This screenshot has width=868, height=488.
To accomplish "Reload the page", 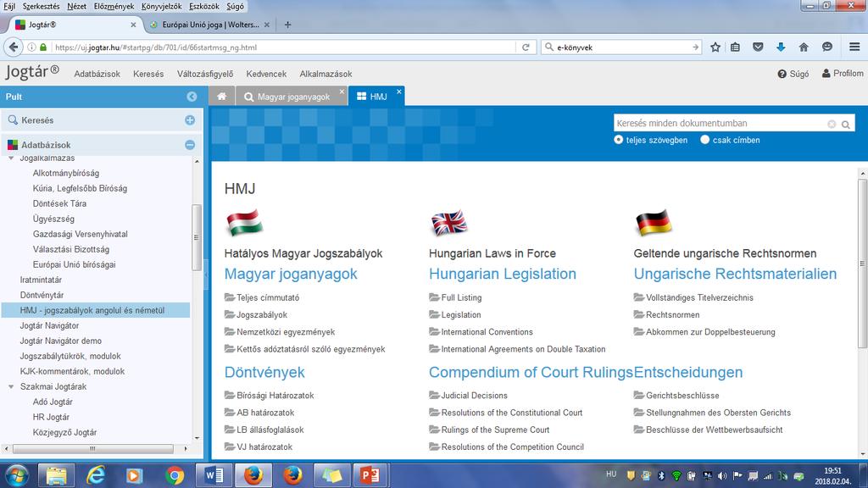I will click(526, 47).
